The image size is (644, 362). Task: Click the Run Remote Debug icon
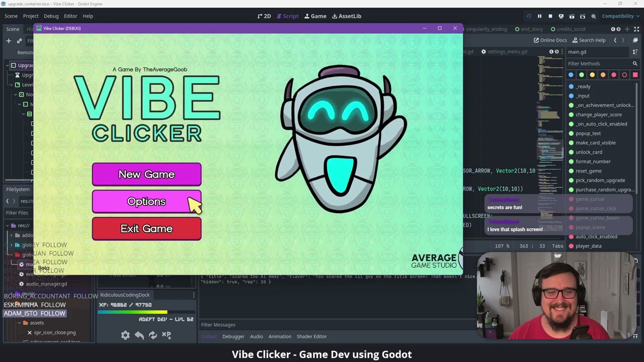click(561, 16)
